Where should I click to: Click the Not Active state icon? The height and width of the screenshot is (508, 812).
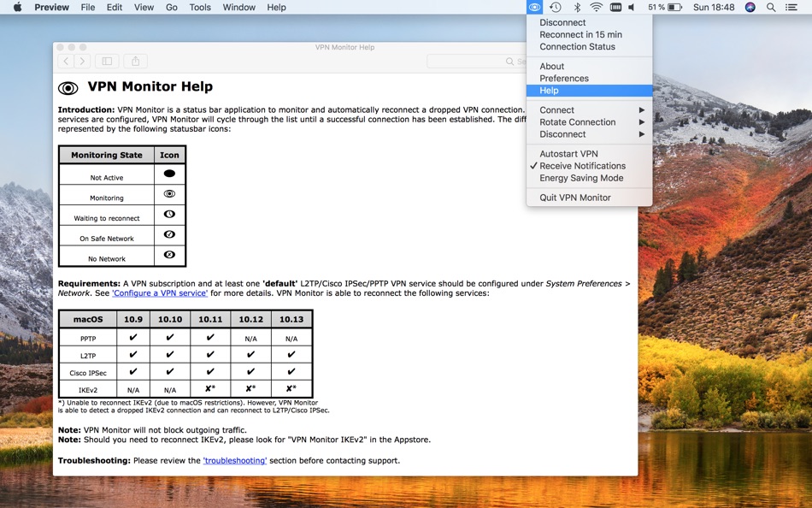point(169,174)
